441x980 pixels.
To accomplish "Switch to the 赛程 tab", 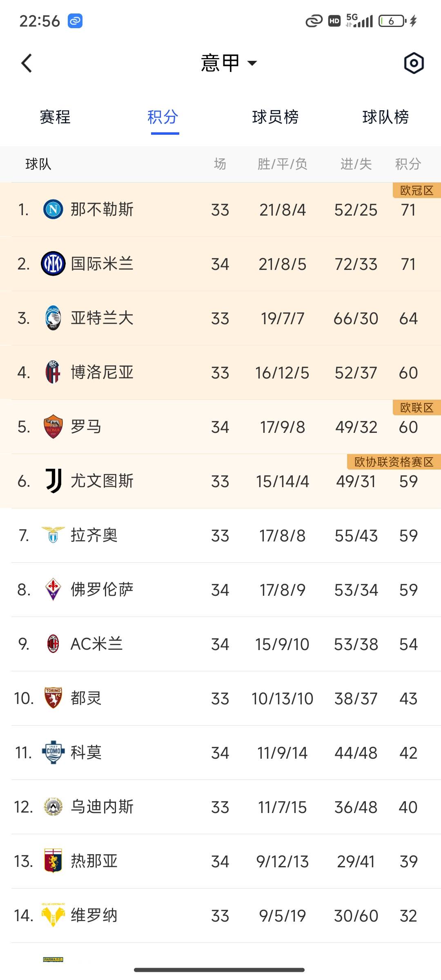I will point(55,117).
